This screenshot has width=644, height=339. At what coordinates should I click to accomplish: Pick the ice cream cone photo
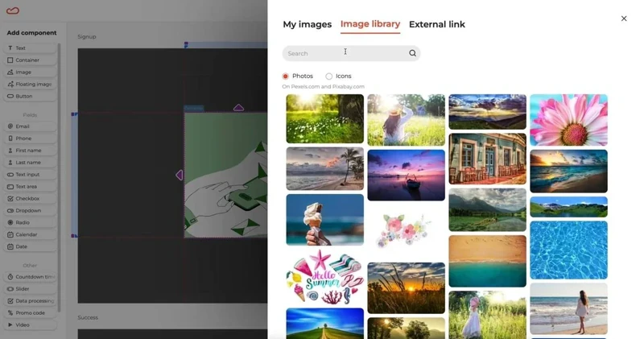325,220
